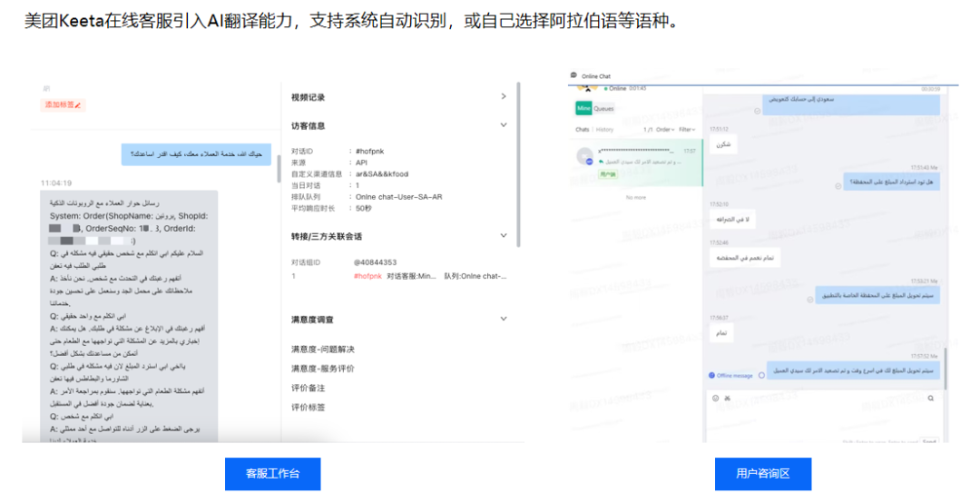The image size is (980, 503).
Task: Select the Chats tab
Action: 582,130
